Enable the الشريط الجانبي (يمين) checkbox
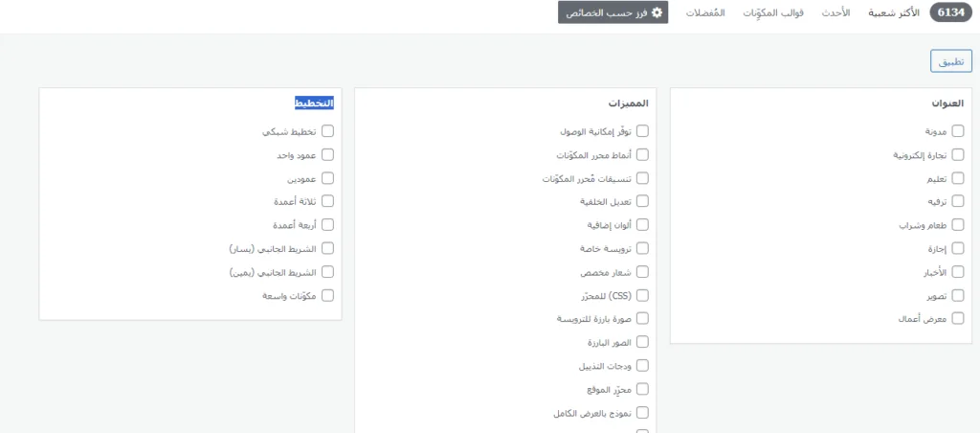Viewport: 980px width, 433px height. click(x=327, y=271)
